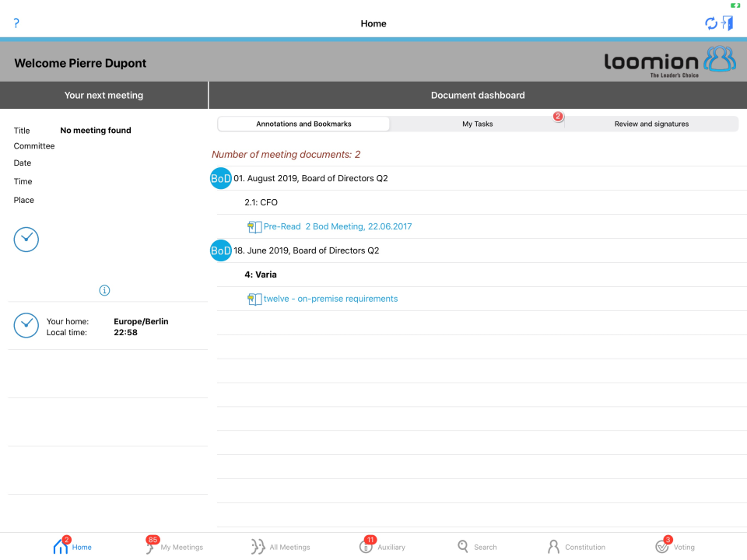
Task: Tap the sync/refresh icon at top right
Action: click(x=710, y=23)
